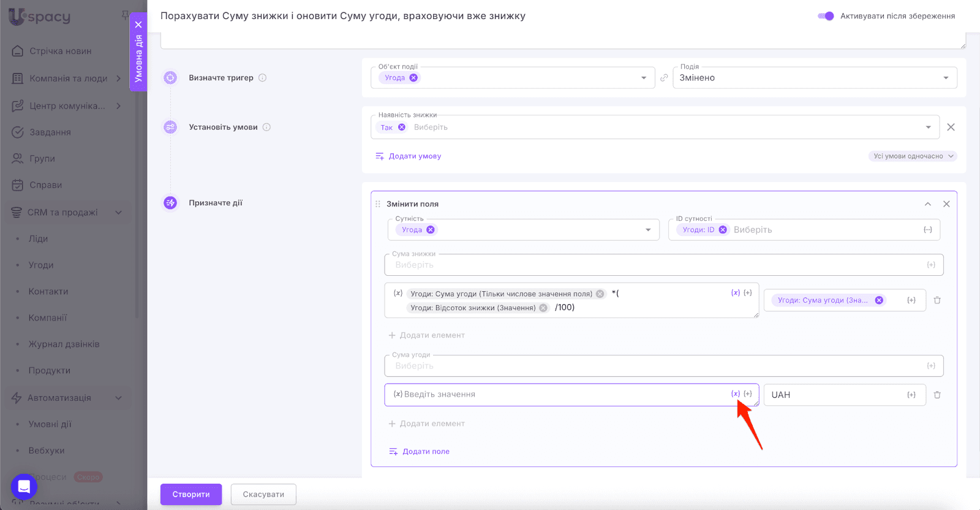Open the Подія dropdown showing Змінено
This screenshot has width=980, height=510.
tap(815, 78)
